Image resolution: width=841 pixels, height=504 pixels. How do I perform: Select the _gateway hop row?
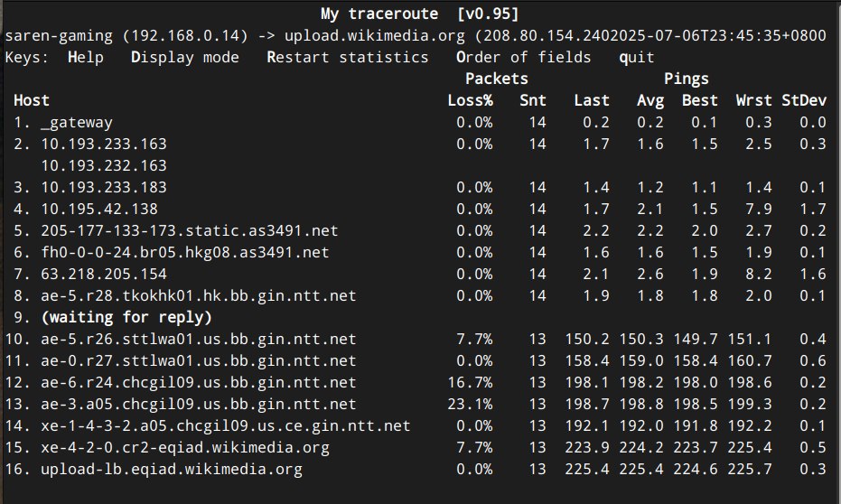pos(77,122)
